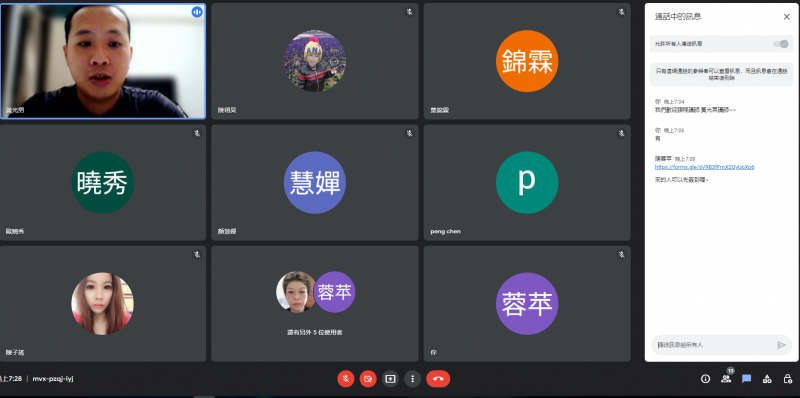Select the speaker's live video tile
The image size is (800, 398).
click(103, 61)
